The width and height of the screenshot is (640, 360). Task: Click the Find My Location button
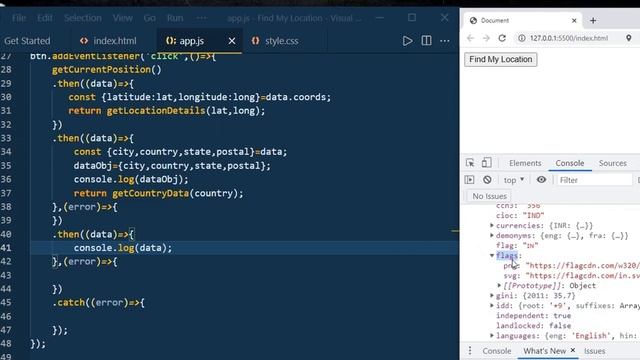[500, 59]
